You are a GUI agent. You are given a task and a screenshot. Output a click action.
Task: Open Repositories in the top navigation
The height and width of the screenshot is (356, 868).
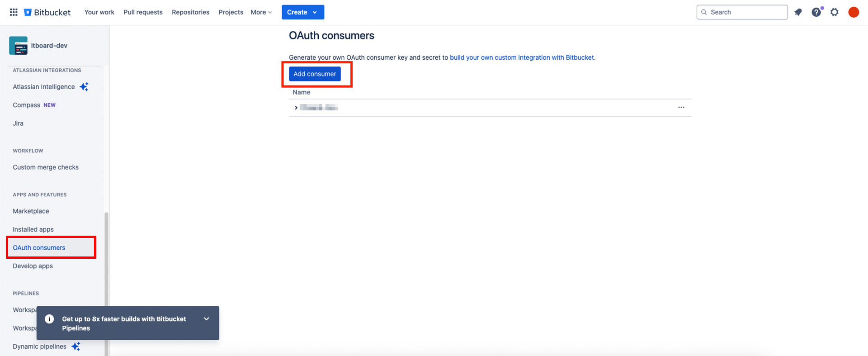[190, 12]
